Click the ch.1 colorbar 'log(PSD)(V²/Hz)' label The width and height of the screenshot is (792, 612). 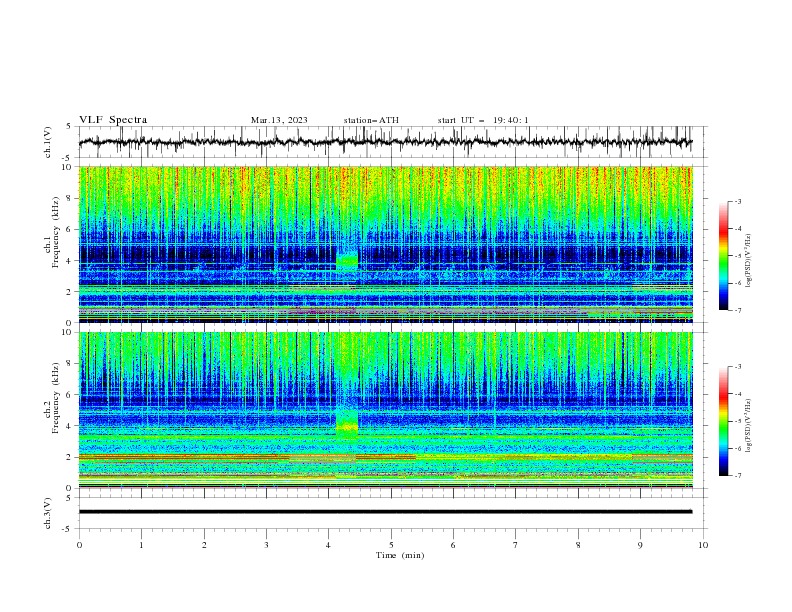[x=748, y=261]
